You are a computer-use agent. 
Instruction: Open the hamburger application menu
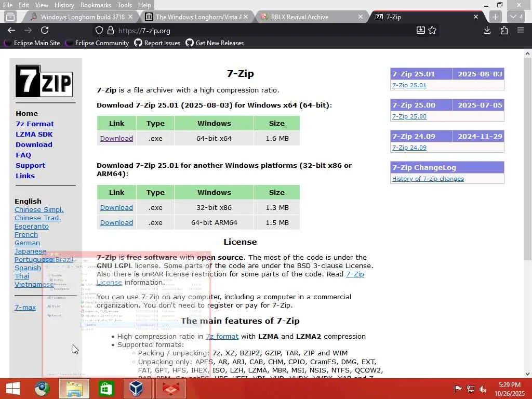(x=521, y=31)
